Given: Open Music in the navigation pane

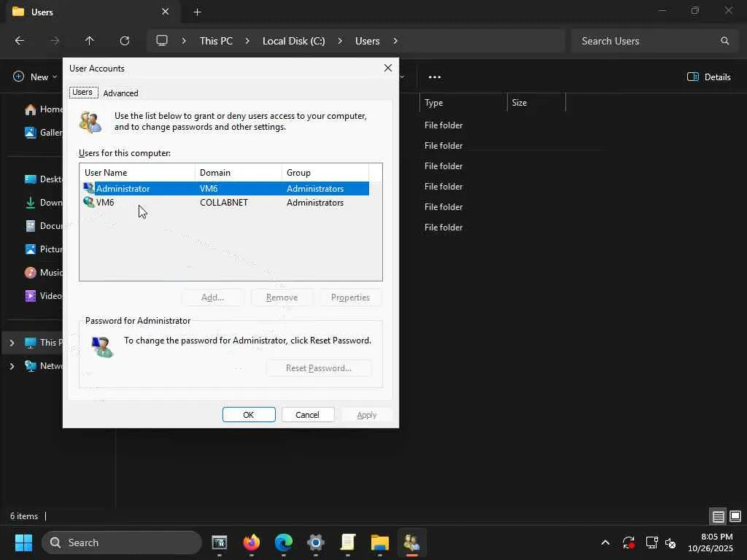Looking at the screenshot, I should 43,273.
